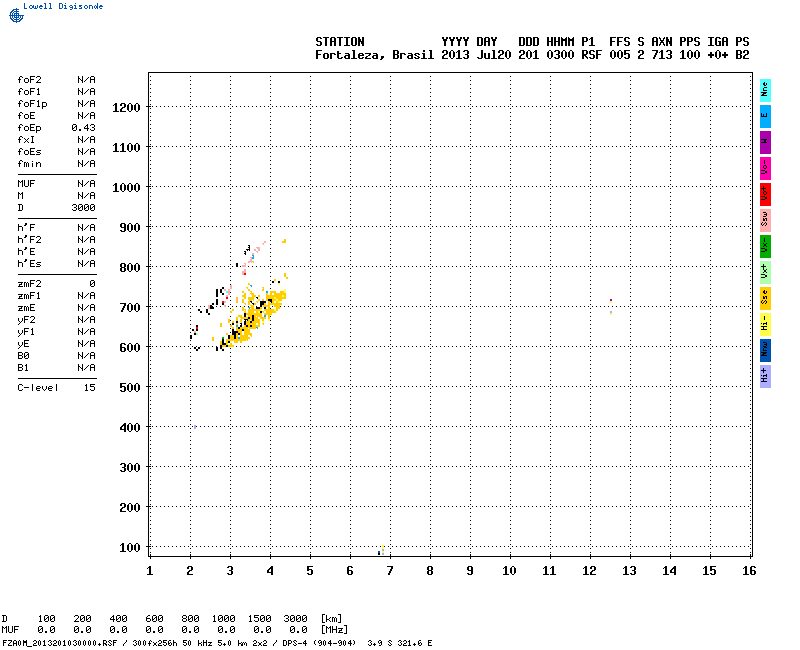Viewport: 800px width, 650px height.
Task: Select the orange SSE legend swatch
Action: coord(765,298)
